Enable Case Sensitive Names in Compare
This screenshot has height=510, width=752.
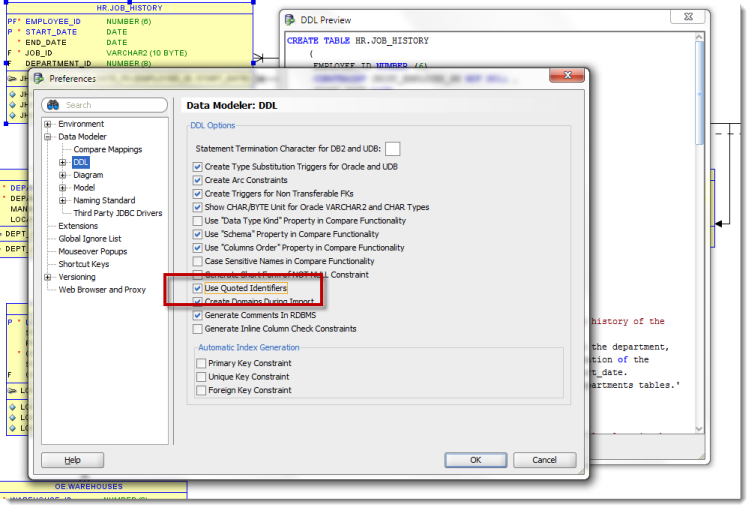click(x=197, y=261)
